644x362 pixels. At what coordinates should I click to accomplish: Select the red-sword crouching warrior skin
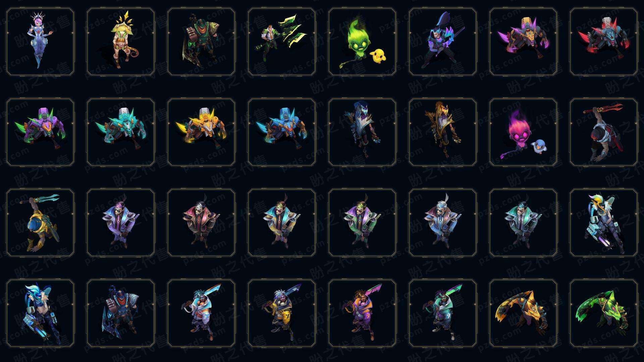pos(604,132)
